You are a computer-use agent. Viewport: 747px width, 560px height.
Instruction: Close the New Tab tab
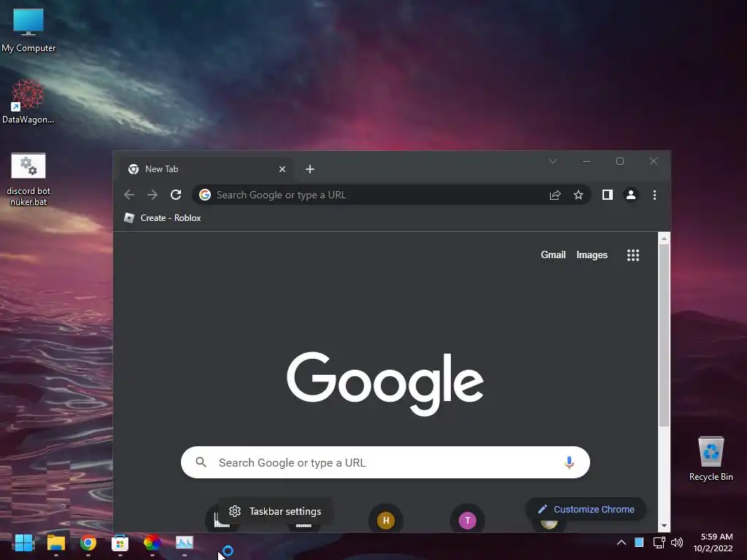(x=282, y=169)
